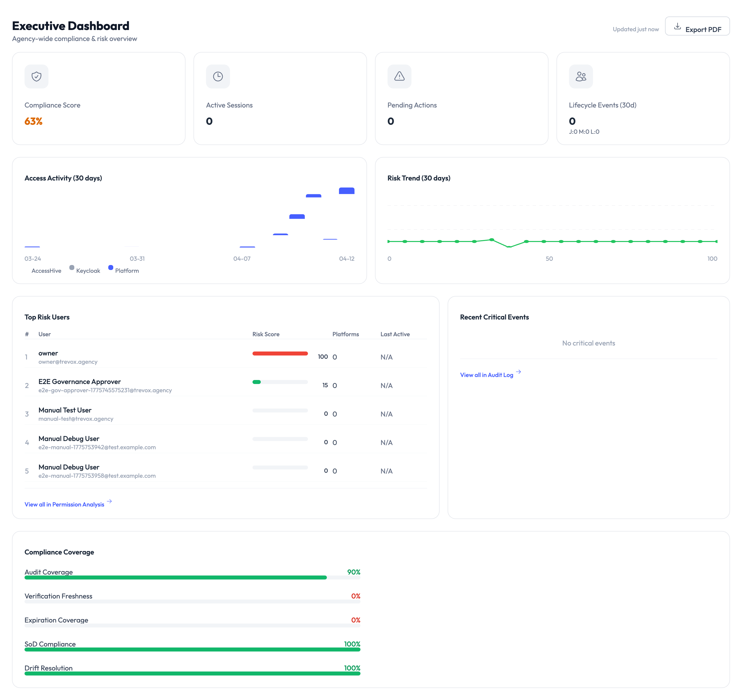The image size is (742, 700).
Task: Toggle the Keycloak series in the legend
Action: click(x=88, y=270)
